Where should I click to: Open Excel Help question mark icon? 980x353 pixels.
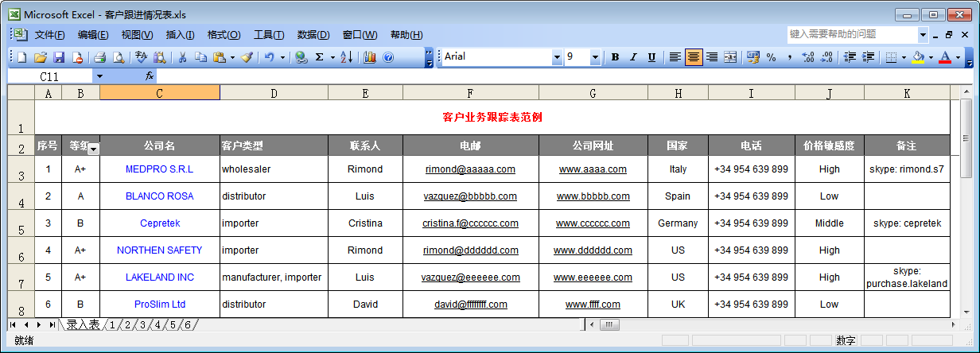tap(388, 57)
